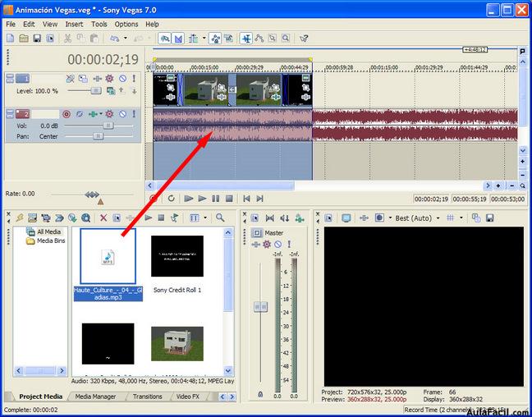
Task: Click Get Media from the Web icon
Action: 86,218
